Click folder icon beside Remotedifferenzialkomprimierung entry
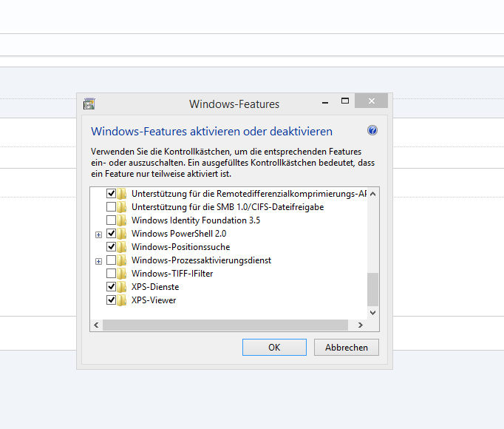 click(x=121, y=194)
